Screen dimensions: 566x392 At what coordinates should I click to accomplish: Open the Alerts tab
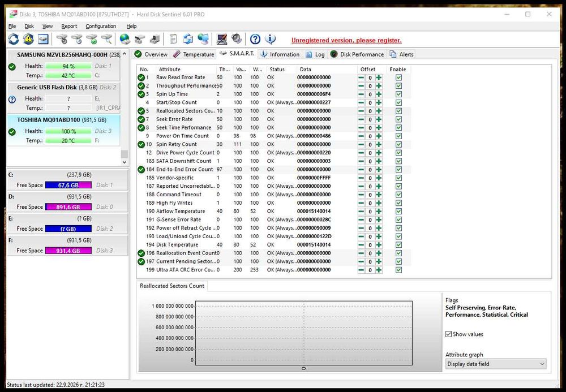[401, 54]
